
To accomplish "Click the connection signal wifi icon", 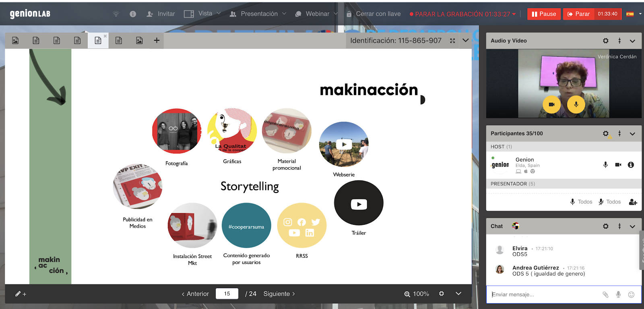I will click(116, 14).
